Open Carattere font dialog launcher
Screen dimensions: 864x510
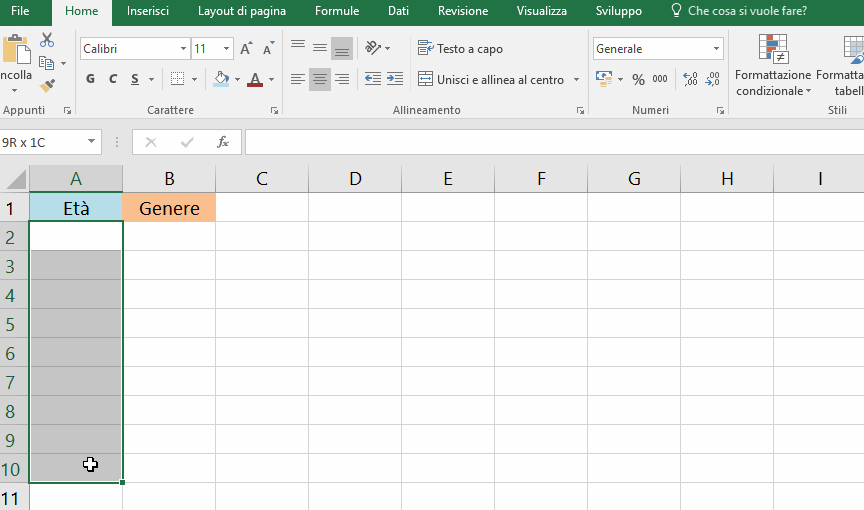coord(274,111)
